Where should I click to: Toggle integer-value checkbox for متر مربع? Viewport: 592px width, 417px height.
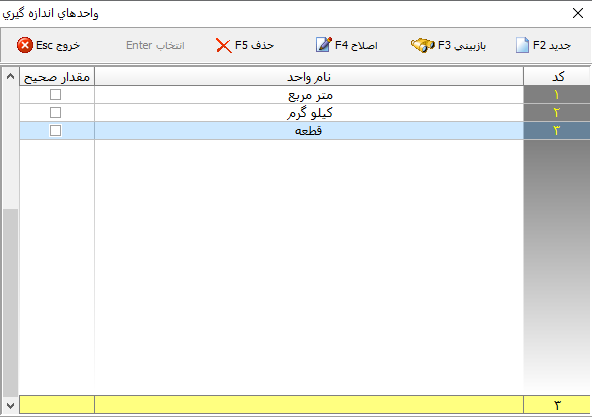(56, 94)
